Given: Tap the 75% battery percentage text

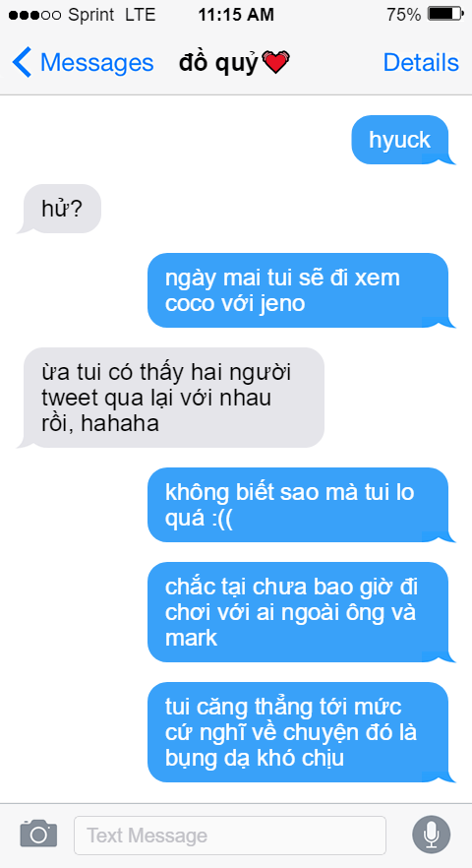Looking at the screenshot, I should pos(404,15).
